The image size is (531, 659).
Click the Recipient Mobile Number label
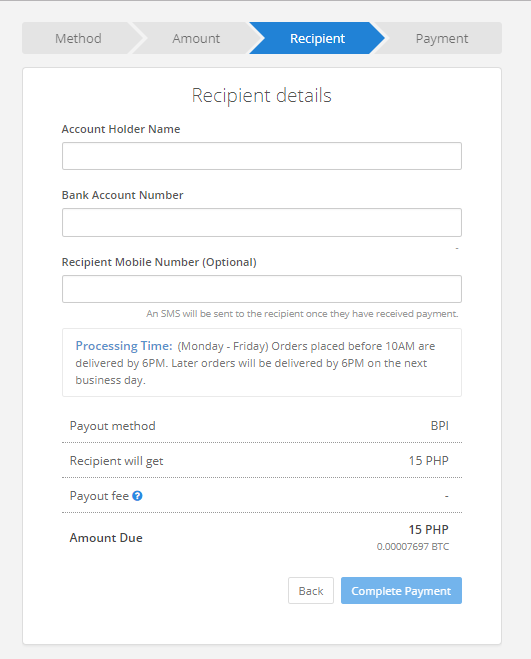pos(159,262)
